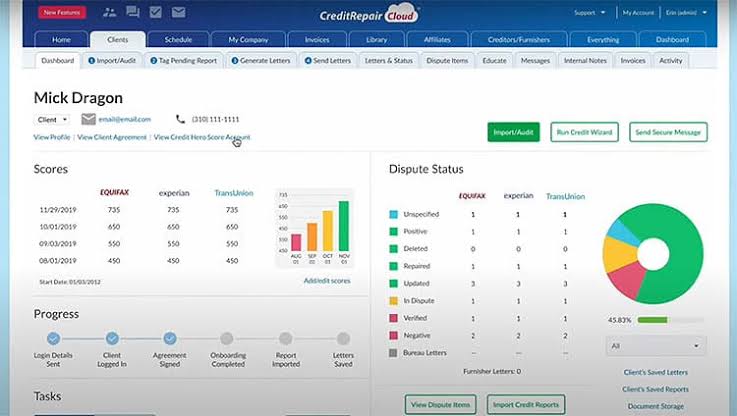This screenshot has width=737, height=416.
Task: Click the green Import/Audit button
Action: 513,133
